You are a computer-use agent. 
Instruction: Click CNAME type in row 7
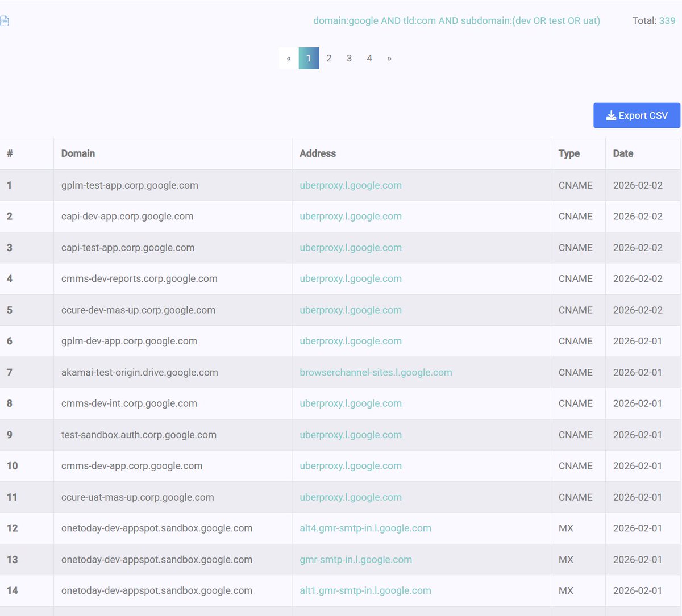pos(575,372)
